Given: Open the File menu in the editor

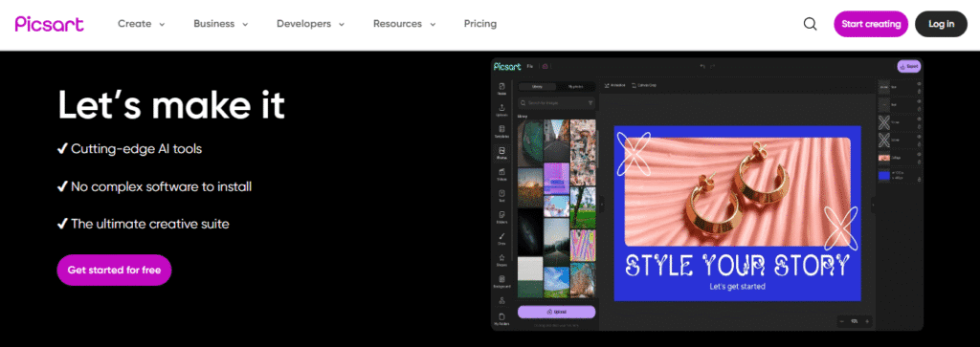Looking at the screenshot, I should point(530,66).
